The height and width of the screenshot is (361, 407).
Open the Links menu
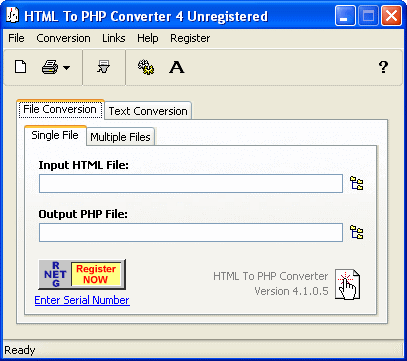(114, 38)
